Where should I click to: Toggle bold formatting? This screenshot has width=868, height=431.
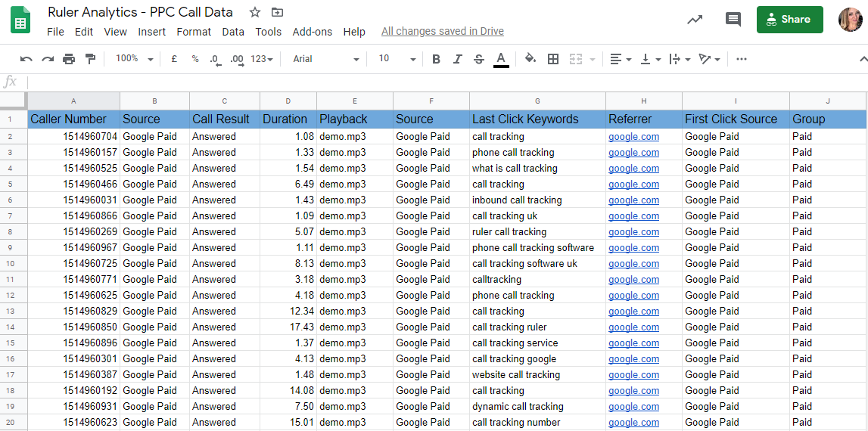pos(436,59)
